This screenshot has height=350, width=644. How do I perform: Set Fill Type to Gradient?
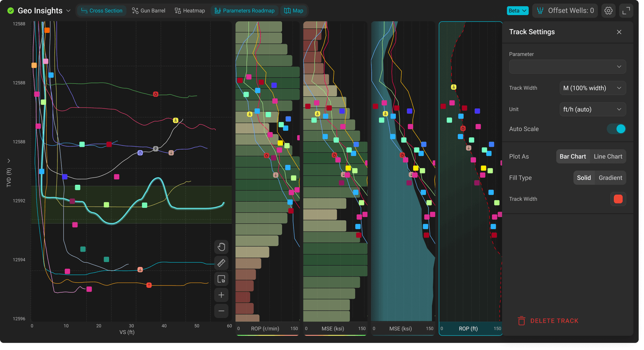point(610,178)
